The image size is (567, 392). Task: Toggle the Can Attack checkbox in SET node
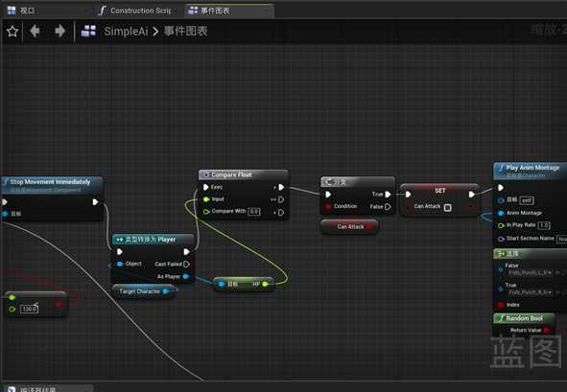click(447, 208)
